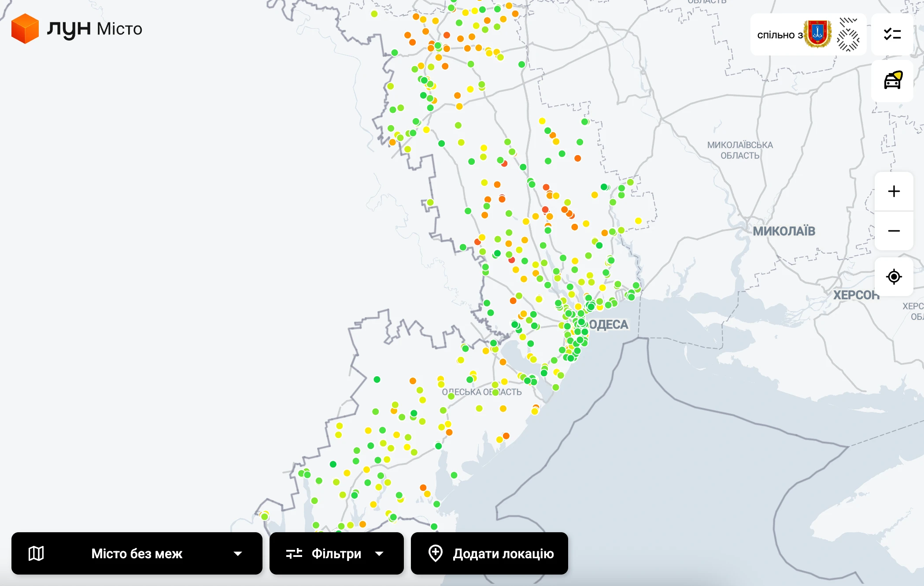Click the location pin plus icon
This screenshot has width=924, height=586.
click(436, 553)
